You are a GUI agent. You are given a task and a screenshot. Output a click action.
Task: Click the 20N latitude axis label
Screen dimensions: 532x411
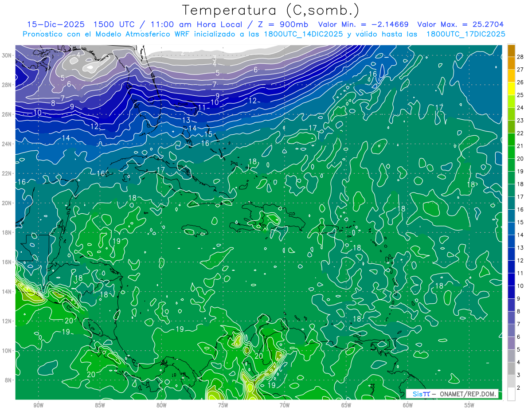[x=7, y=203]
